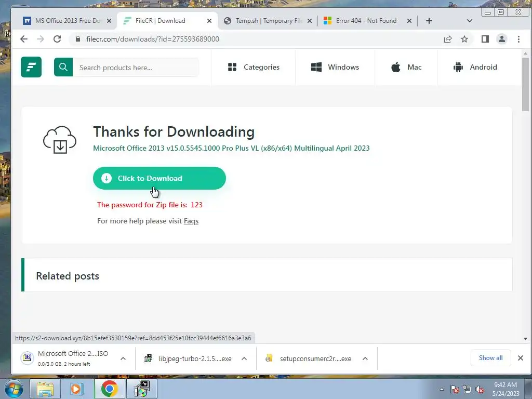Expand options for libjpeg-turbo download

(244, 358)
